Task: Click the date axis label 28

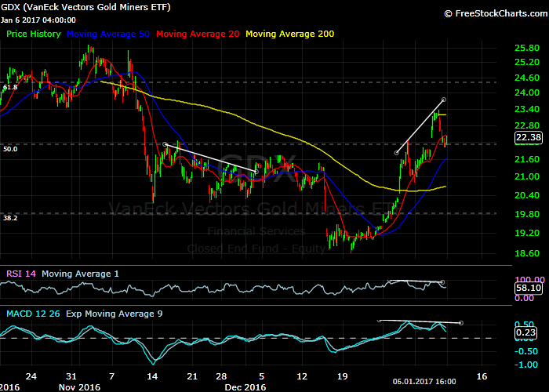Action: coord(221,376)
